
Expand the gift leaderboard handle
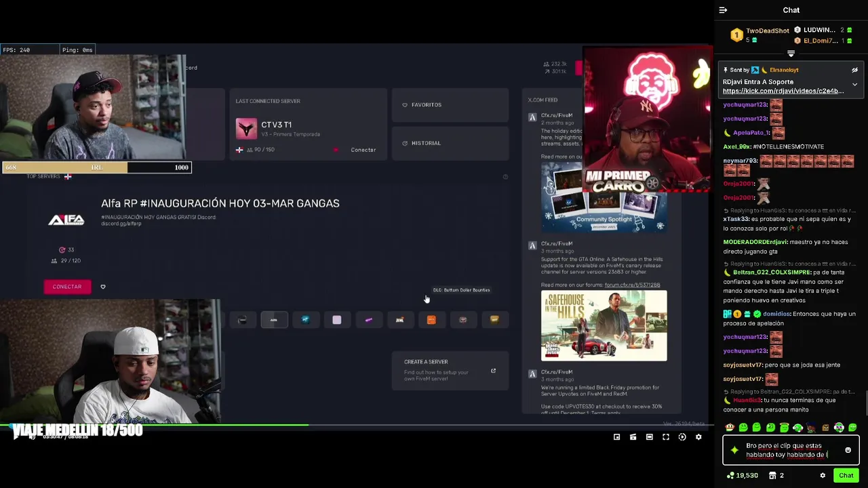[x=791, y=54]
